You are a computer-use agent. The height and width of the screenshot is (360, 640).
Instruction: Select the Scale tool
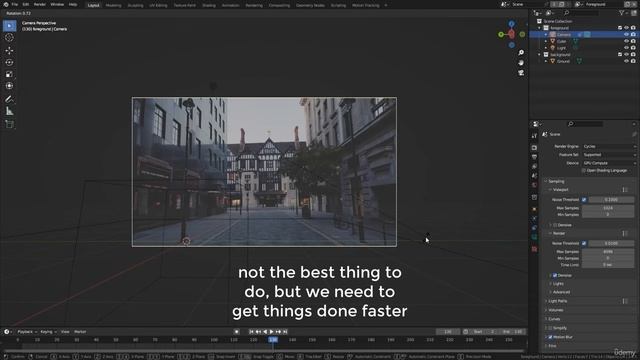click(x=9, y=74)
